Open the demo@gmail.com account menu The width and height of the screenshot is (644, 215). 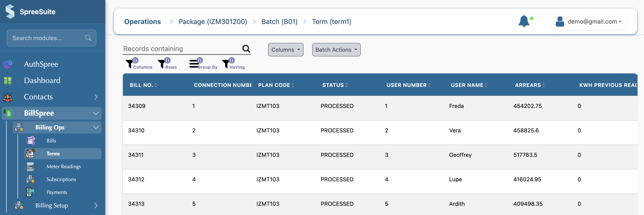(x=588, y=21)
